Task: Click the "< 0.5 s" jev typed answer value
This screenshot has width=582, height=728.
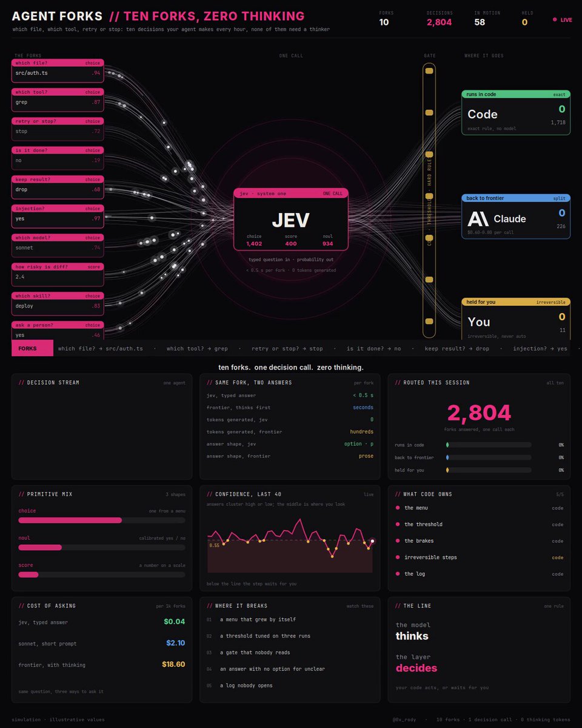Action: coord(363,396)
